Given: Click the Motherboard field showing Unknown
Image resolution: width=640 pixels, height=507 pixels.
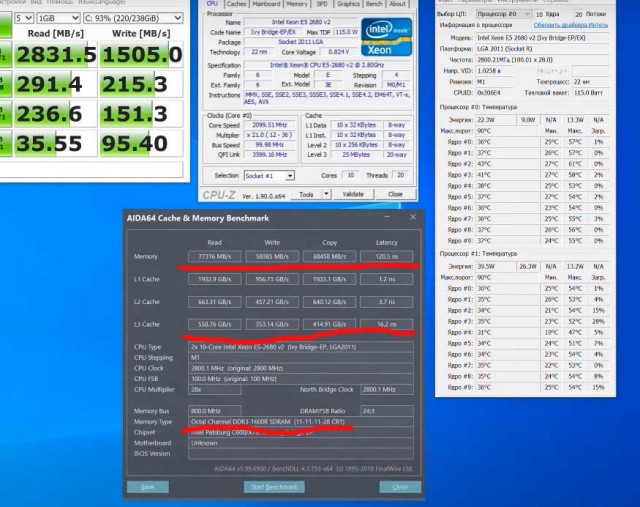Looking at the screenshot, I should pos(301,443).
